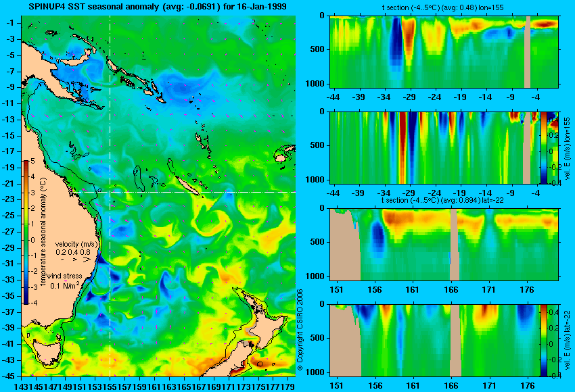Screen dimensions: 575x392
Task: Click the '-19' label under the lon=155 temperature section
Action: [x=459, y=97]
